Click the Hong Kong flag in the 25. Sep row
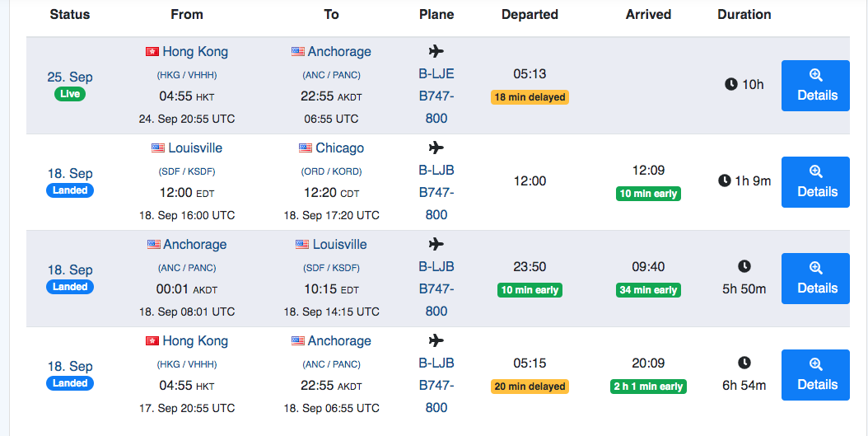This screenshot has width=868, height=436. point(152,51)
